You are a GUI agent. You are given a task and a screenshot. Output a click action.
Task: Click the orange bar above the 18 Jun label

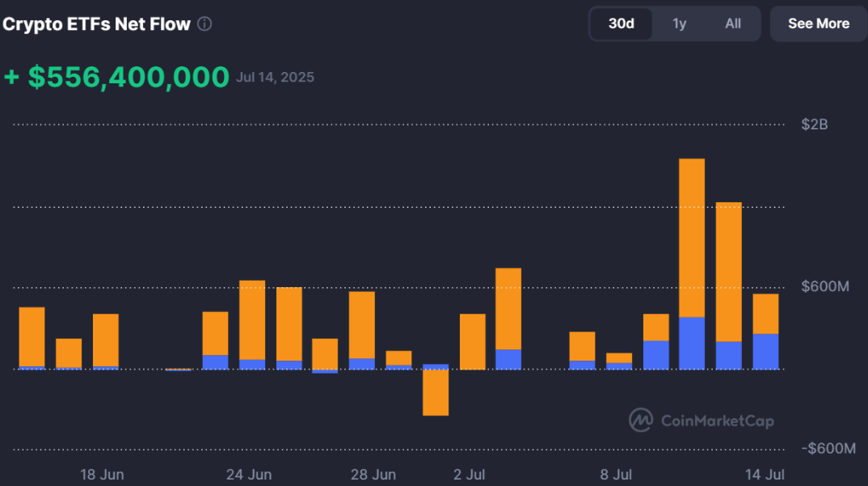tap(105, 340)
